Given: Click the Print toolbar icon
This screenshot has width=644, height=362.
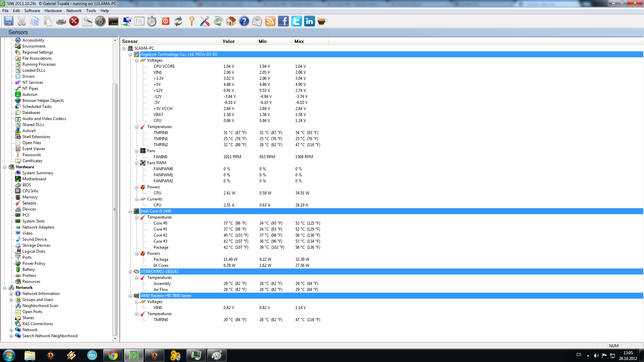Looking at the screenshot, I should point(61,21).
